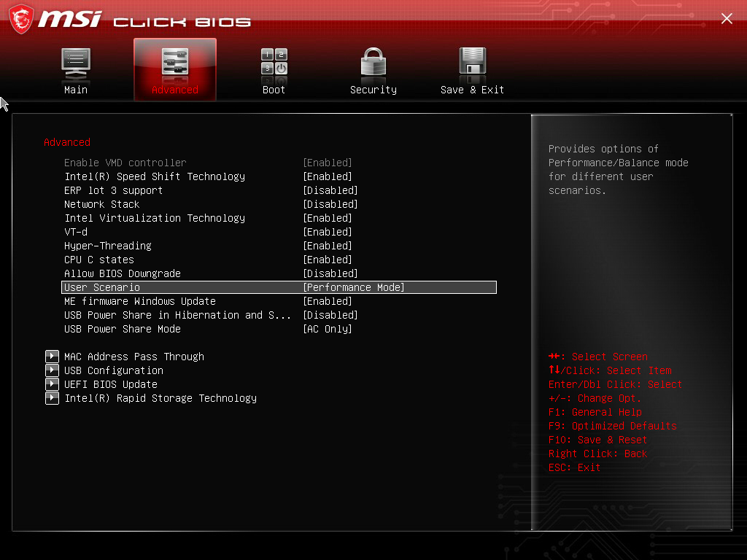Expand arrow icon beside USB Configuration
Viewport: 747px width, 560px height.
pos(52,370)
